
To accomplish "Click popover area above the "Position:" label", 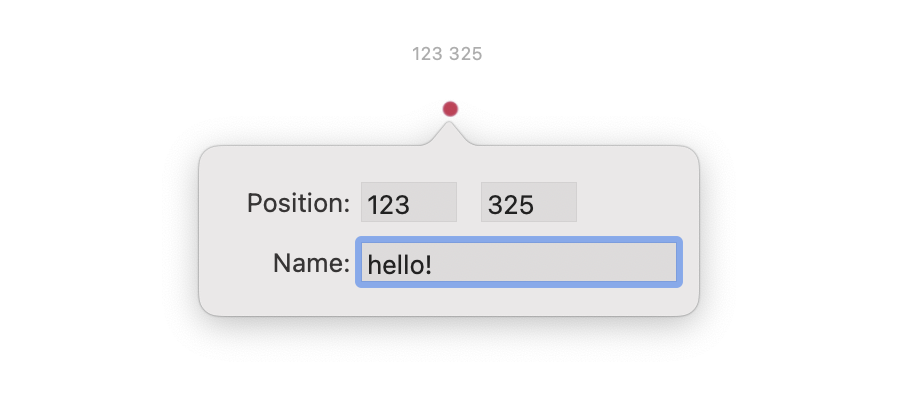I will 298,167.
